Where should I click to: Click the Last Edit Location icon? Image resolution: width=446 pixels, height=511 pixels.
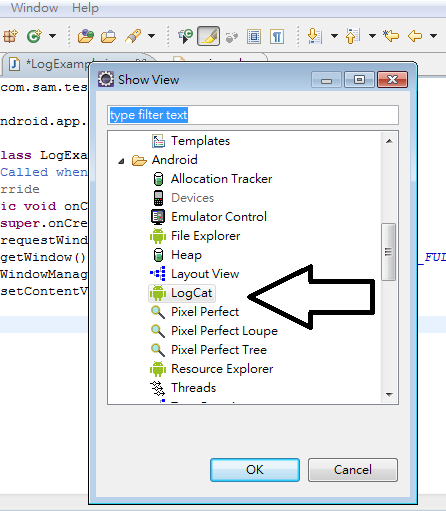point(391,35)
